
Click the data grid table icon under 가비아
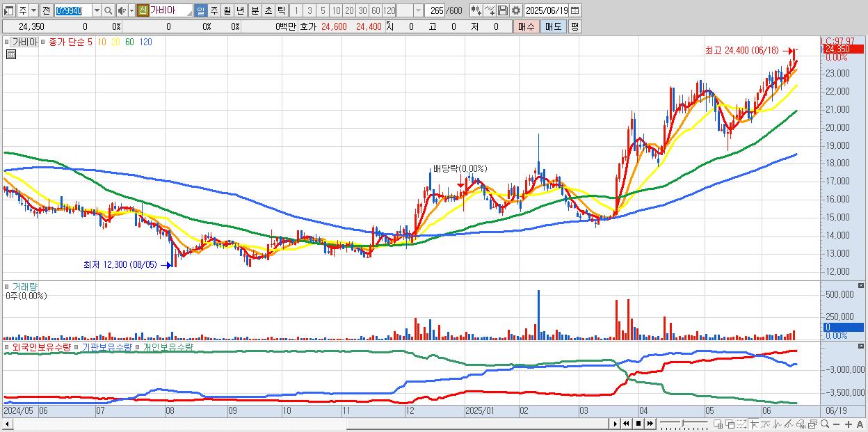coord(11,54)
